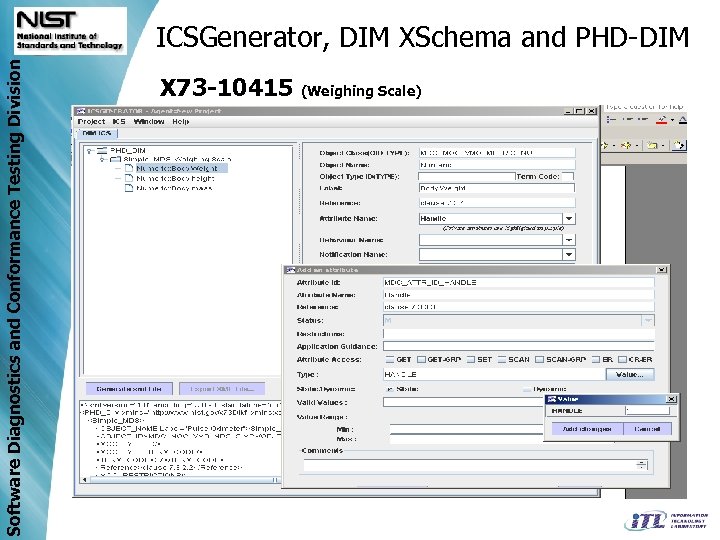Open the Window menu

(149, 121)
